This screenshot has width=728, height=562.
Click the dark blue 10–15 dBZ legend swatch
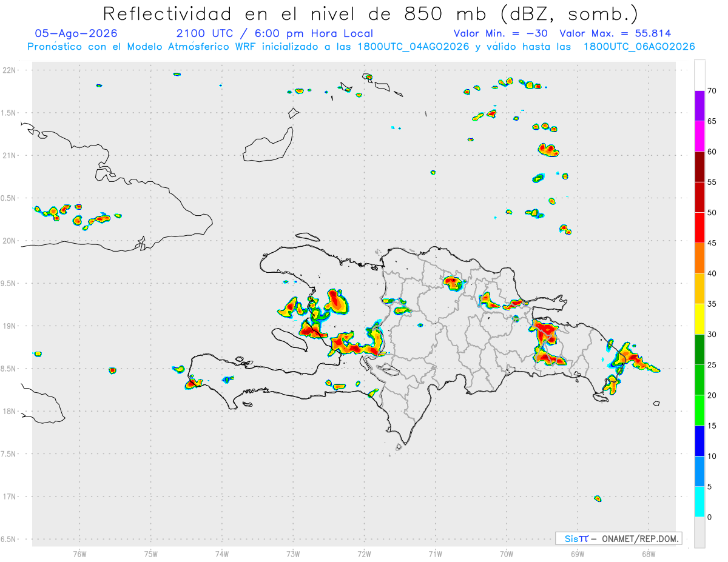tap(700, 441)
